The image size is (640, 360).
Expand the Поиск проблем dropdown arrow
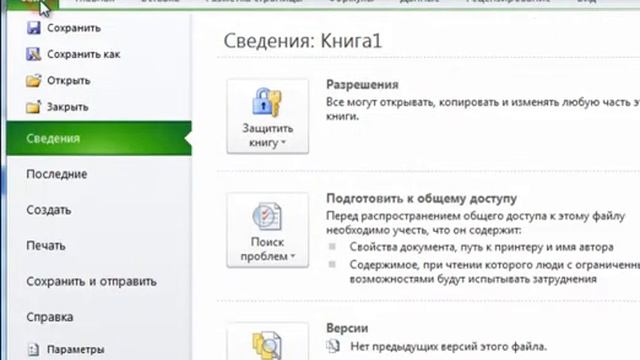(x=293, y=257)
